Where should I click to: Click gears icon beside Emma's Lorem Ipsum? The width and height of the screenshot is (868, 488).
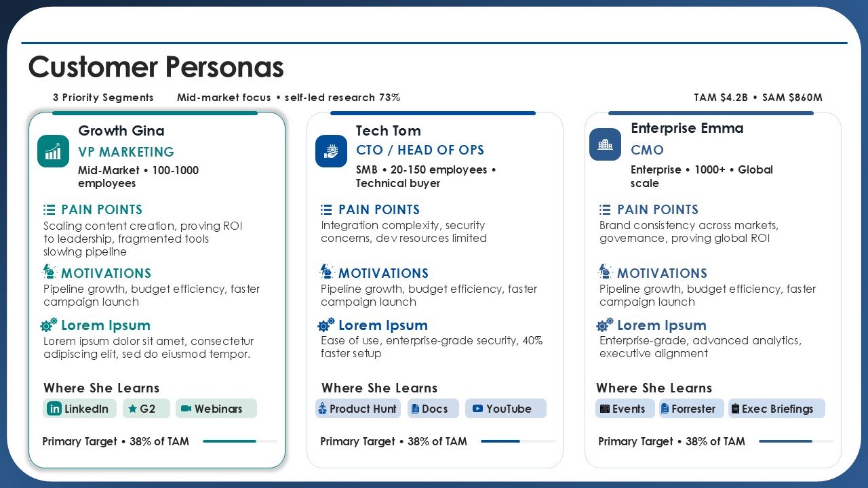[x=605, y=325]
